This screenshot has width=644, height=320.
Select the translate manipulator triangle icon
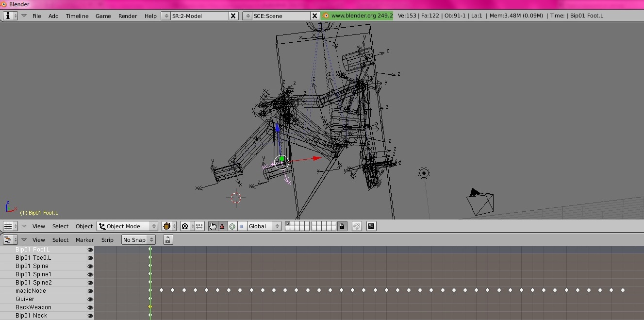pyautogui.click(x=222, y=226)
